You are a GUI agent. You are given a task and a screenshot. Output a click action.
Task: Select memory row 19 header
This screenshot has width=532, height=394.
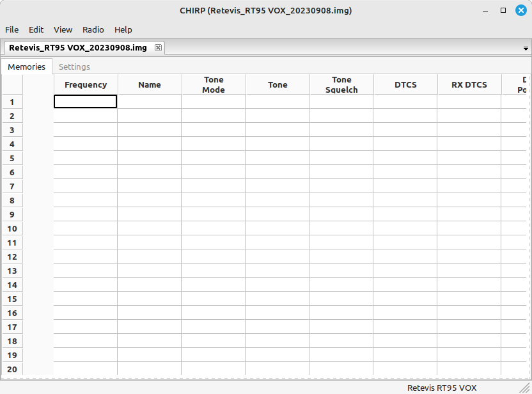click(x=12, y=356)
